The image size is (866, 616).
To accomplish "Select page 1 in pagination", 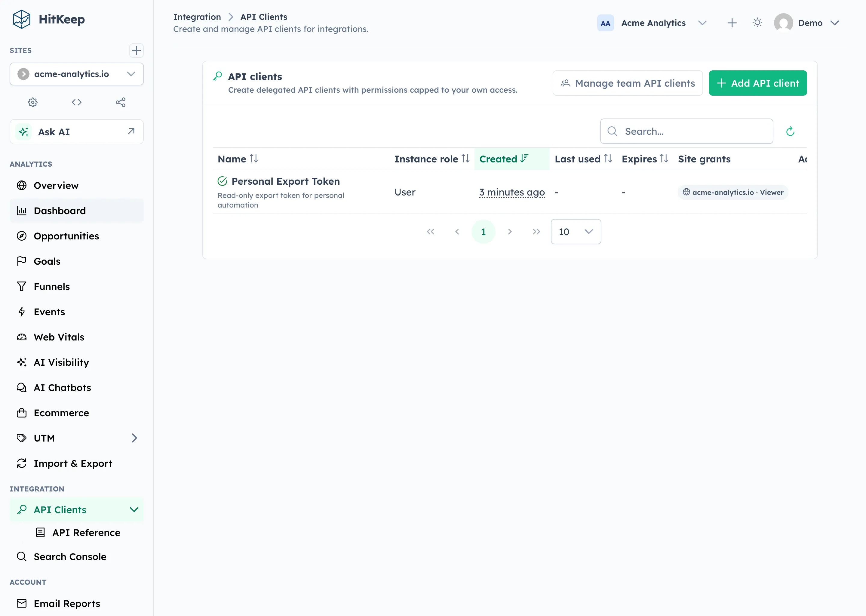I will point(483,231).
